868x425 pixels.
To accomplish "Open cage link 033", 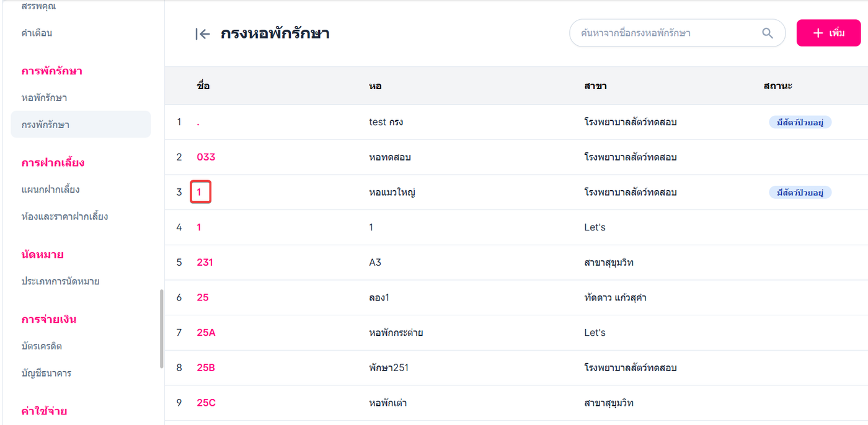I will pyautogui.click(x=206, y=157).
